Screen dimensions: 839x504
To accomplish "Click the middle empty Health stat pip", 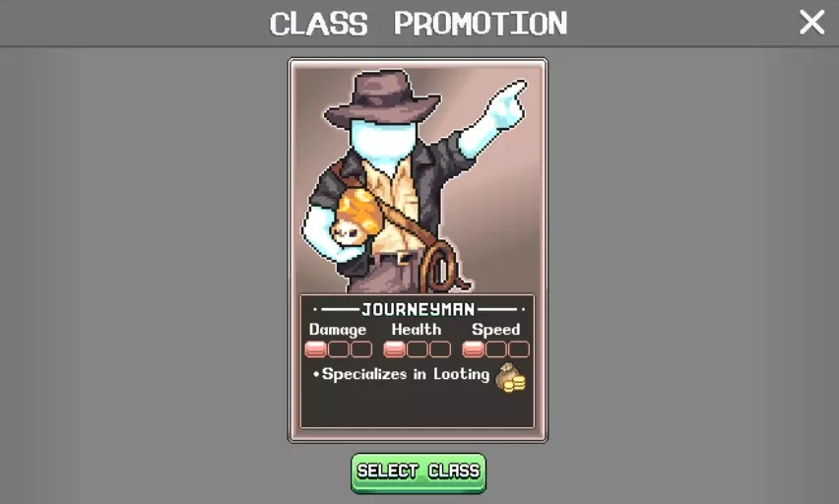I will click(417, 349).
